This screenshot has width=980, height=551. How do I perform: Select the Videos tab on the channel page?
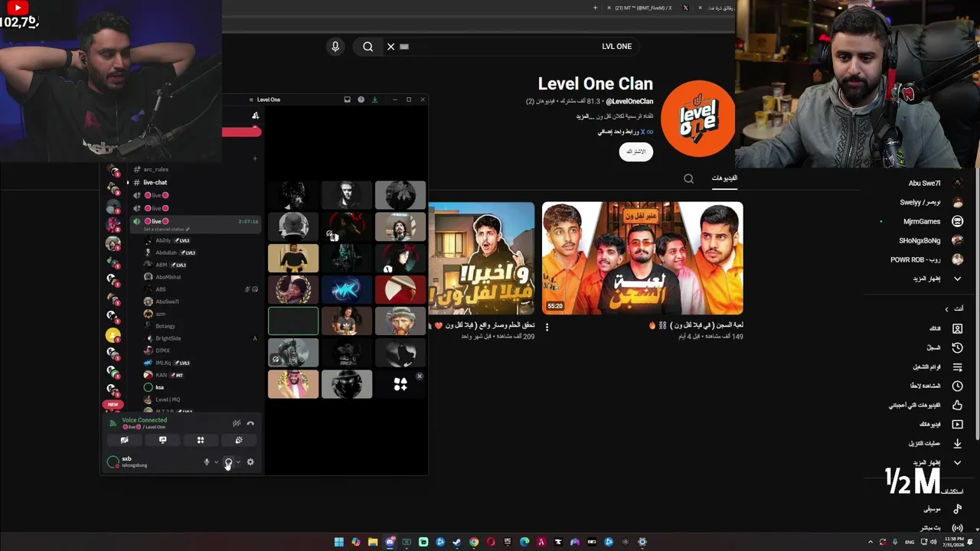pos(724,178)
